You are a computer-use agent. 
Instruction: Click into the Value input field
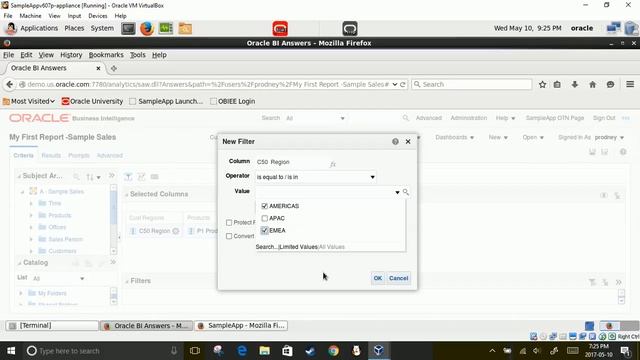[x=324, y=192]
